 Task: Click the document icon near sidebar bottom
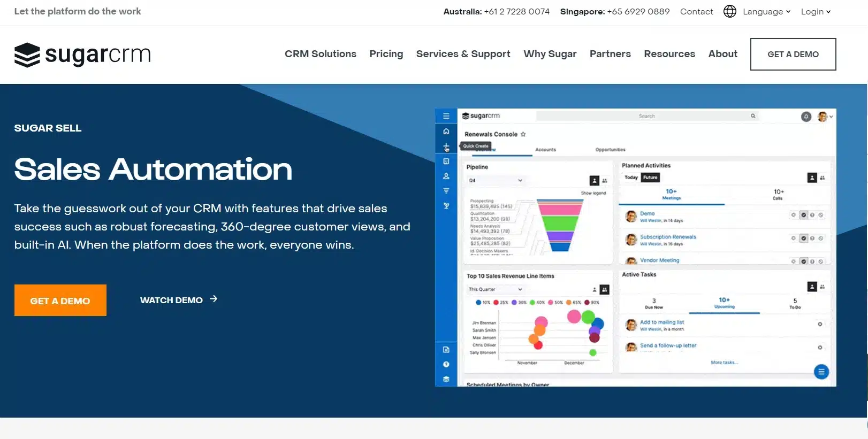click(446, 350)
